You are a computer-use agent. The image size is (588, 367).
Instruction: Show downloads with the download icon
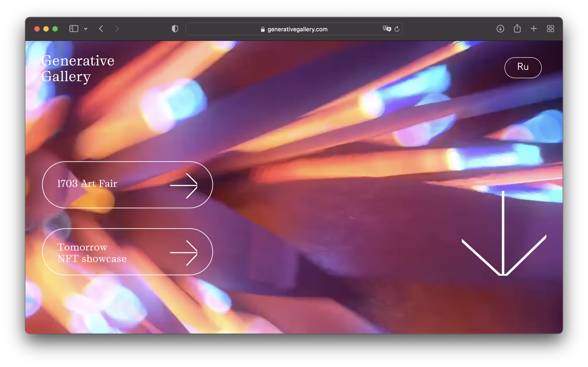(x=500, y=29)
